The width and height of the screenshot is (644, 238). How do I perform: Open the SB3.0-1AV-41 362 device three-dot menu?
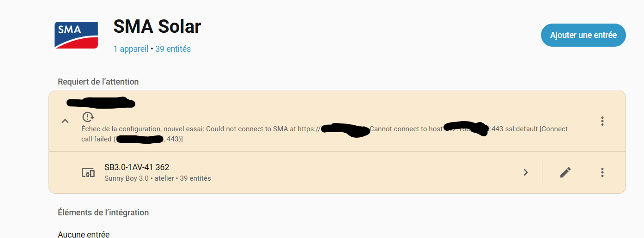(602, 172)
